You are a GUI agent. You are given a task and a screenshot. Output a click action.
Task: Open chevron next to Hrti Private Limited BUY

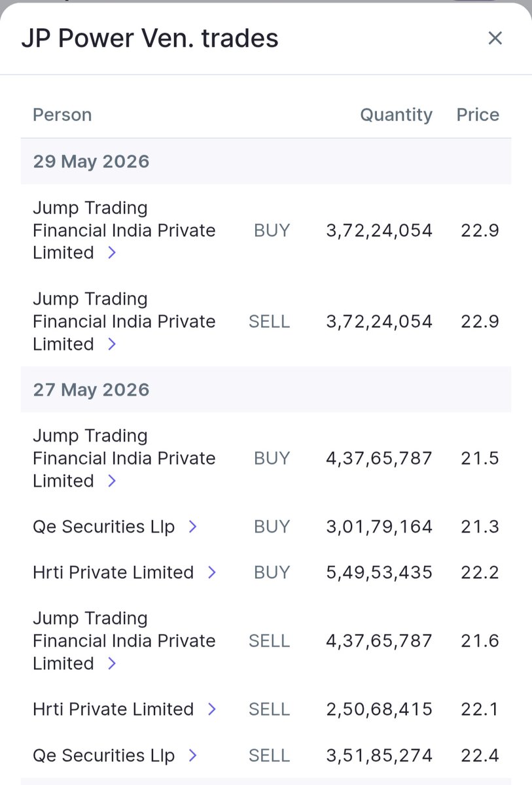[x=211, y=572]
